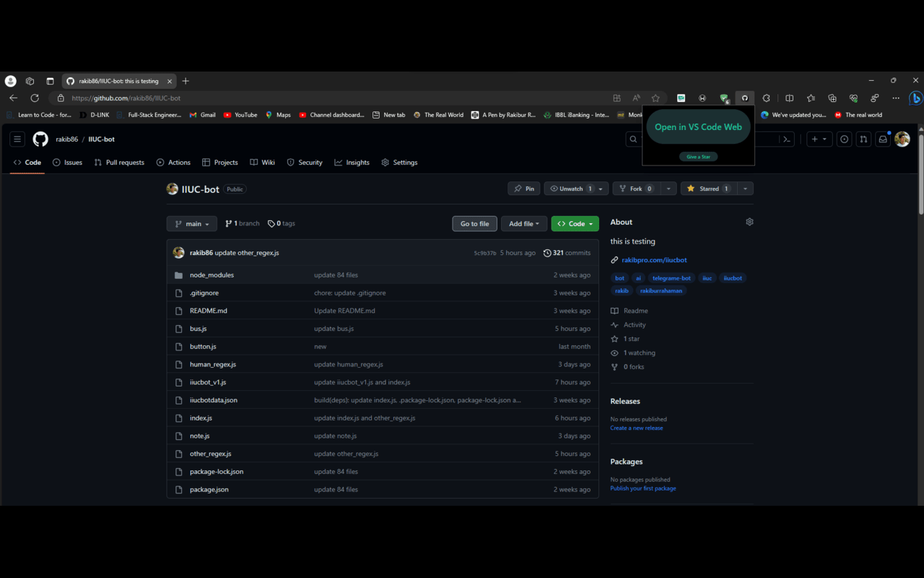
Task: Bookmark this page with the favorites star
Action: click(655, 98)
